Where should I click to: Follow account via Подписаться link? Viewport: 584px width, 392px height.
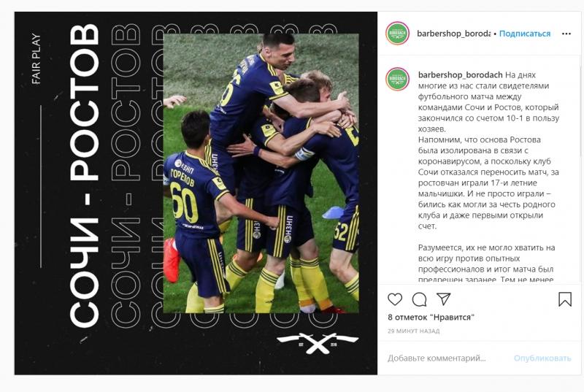tap(524, 34)
